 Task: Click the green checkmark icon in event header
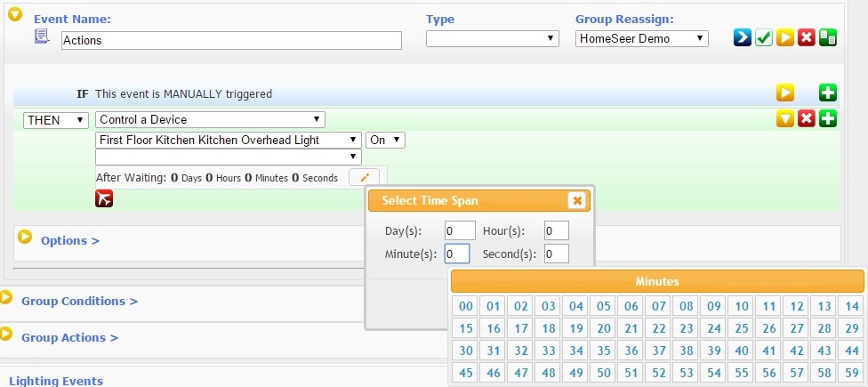(x=764, y=37)
